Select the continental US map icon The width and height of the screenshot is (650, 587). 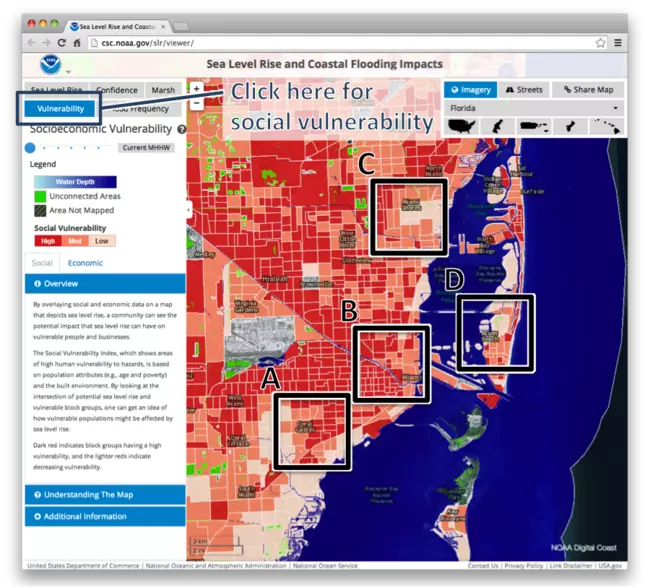tap(461, 127)
